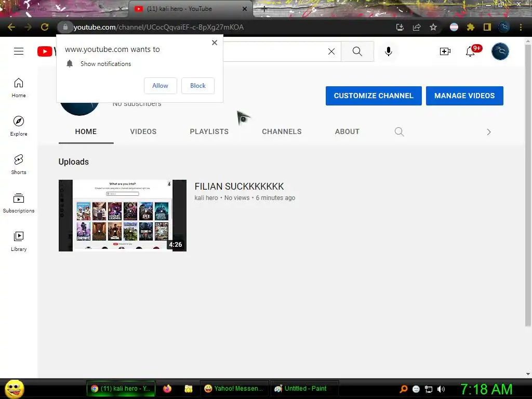Open Yahoo! Messenger taskbar item
Image resolution: width=532 pixels, height=399 pixels.
coord(234,389)
